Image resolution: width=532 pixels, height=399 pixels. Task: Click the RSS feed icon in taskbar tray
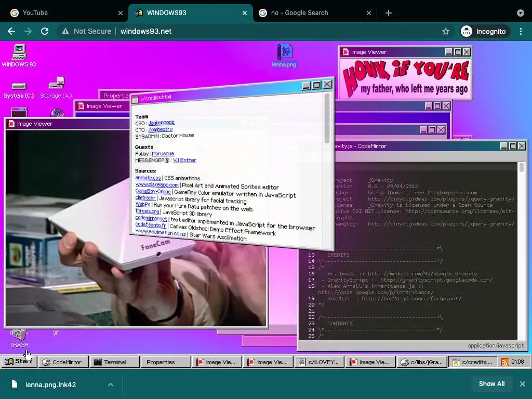(x=505, y=362)
